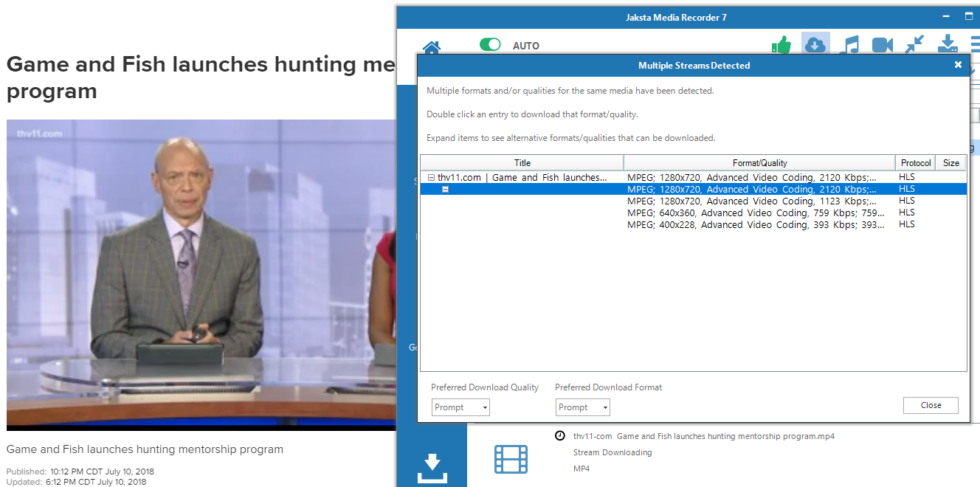980x487 pixels.
Task: Open the downloads icon in the left sidebar
Action: (x=432, y=469)
